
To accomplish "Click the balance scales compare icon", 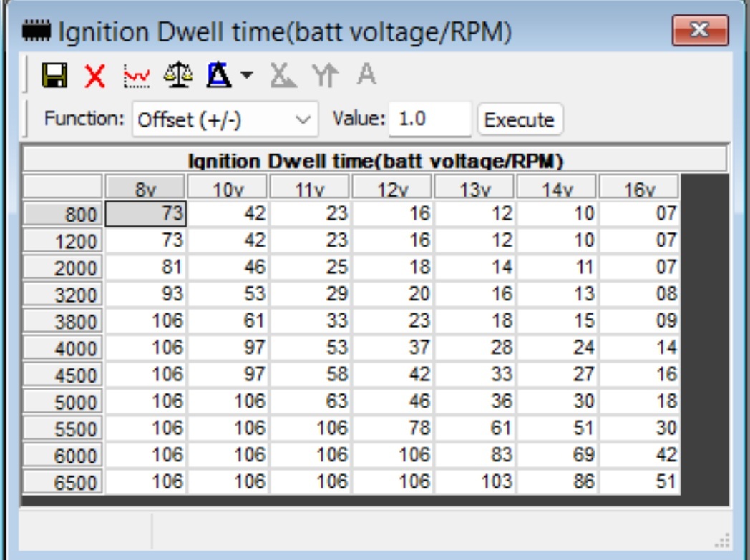I will [x=177, y=75].
